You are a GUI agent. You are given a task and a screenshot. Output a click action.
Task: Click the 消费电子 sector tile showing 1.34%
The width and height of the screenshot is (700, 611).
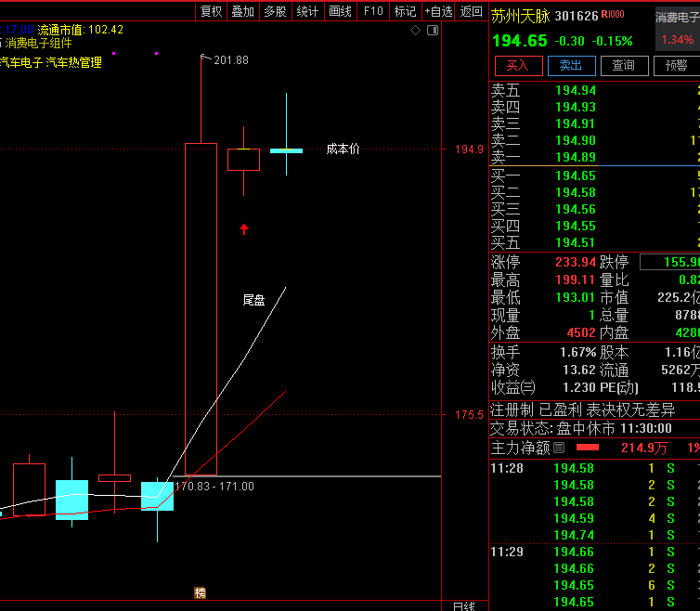pyautogui.click(x=676, y=29)
